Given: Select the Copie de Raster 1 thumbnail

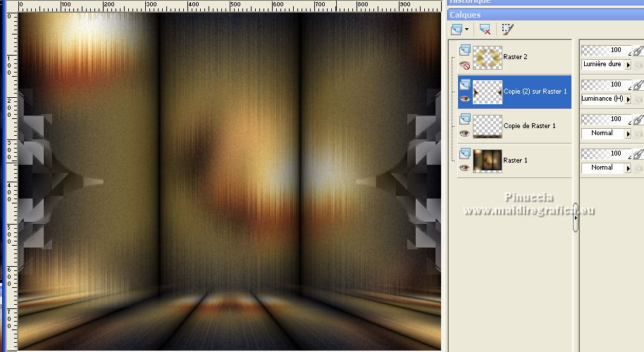Looking at the screenshot, I should [488, 126].
